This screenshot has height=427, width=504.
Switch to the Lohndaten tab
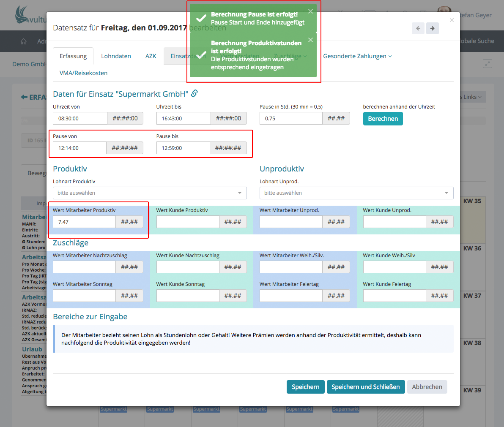point(116,56)
